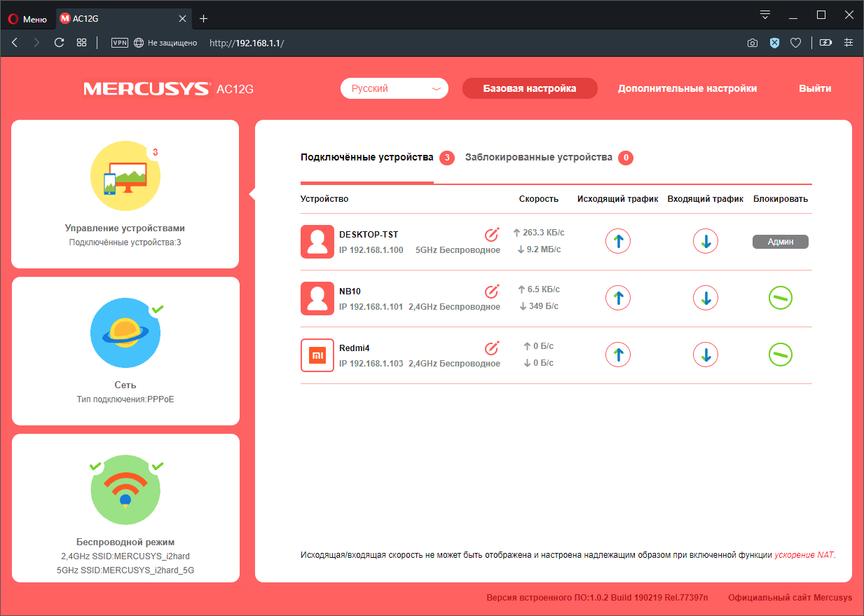
Task: Click the incoming traffic arrow for Redmi4
Action: point(706,355)
